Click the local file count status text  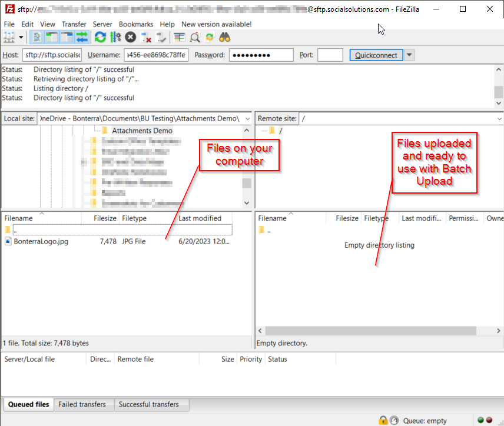(x=46, y=343)
